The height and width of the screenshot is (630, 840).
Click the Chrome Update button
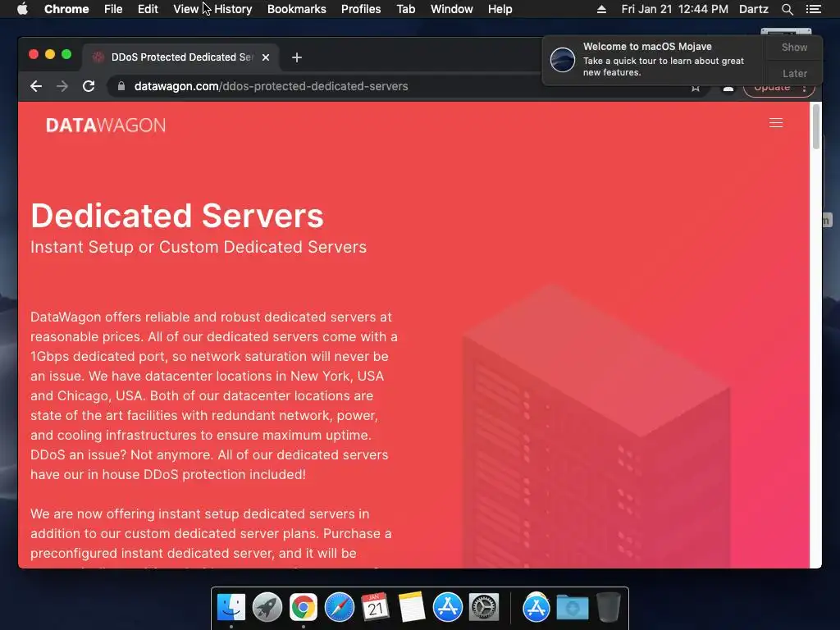(x=779, y=90)
